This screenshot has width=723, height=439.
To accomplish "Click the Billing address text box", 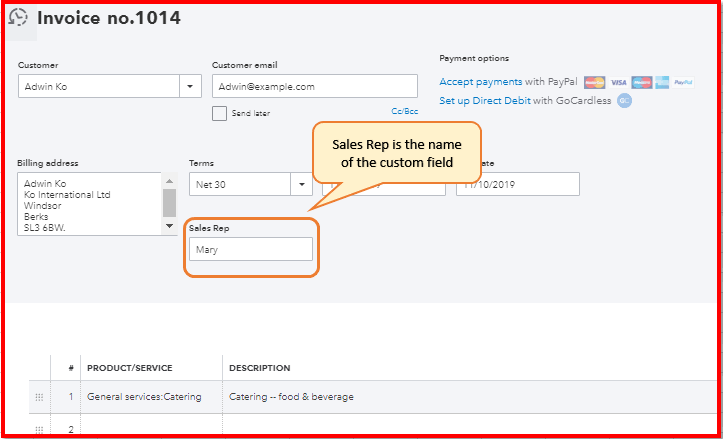I will pyautogui.click(x=89, y=204).
